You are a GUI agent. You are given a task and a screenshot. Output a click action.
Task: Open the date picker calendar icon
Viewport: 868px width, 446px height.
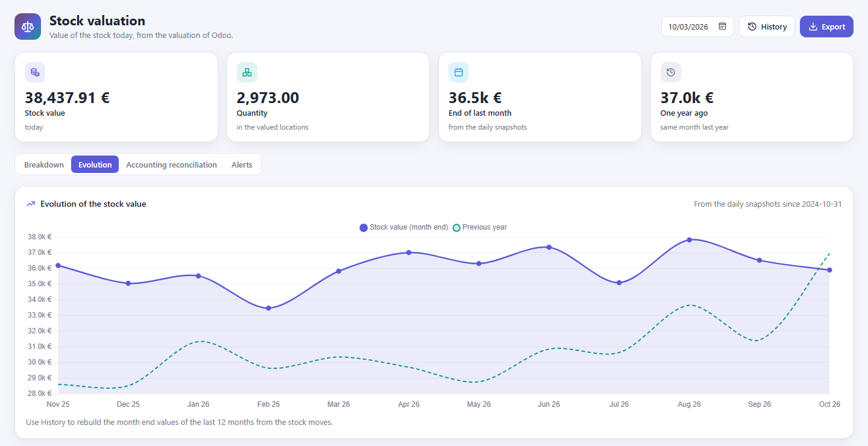click(722, 27)
